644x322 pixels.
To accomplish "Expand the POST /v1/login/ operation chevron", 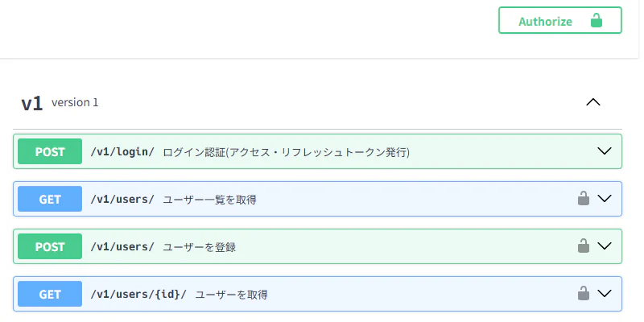I will coord(605,151).
